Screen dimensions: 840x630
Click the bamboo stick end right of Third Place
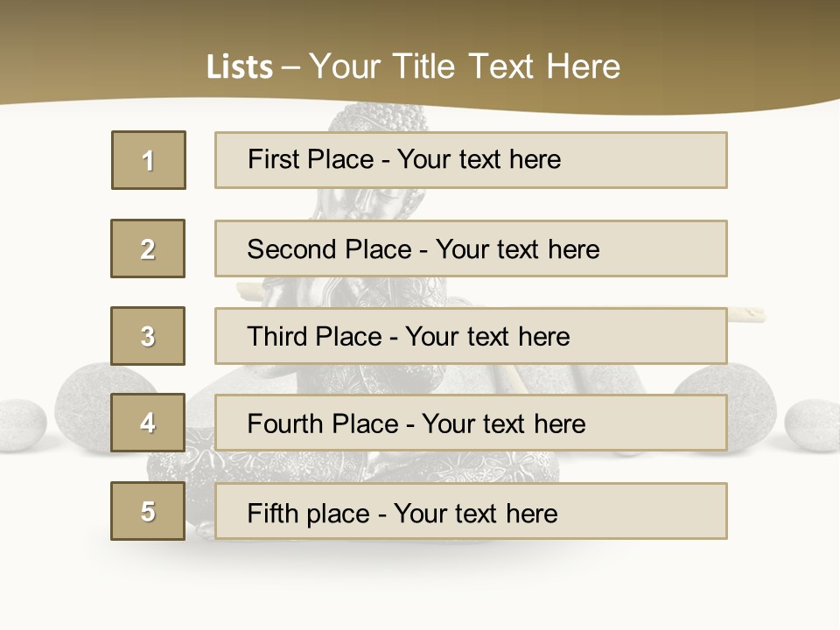click(x=751, y=313)
